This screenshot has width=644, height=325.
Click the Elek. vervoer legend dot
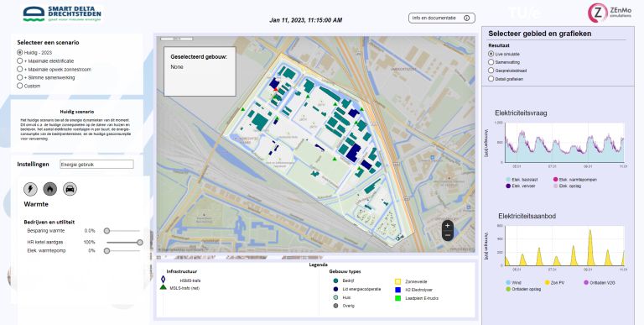(x=508, y=186)
